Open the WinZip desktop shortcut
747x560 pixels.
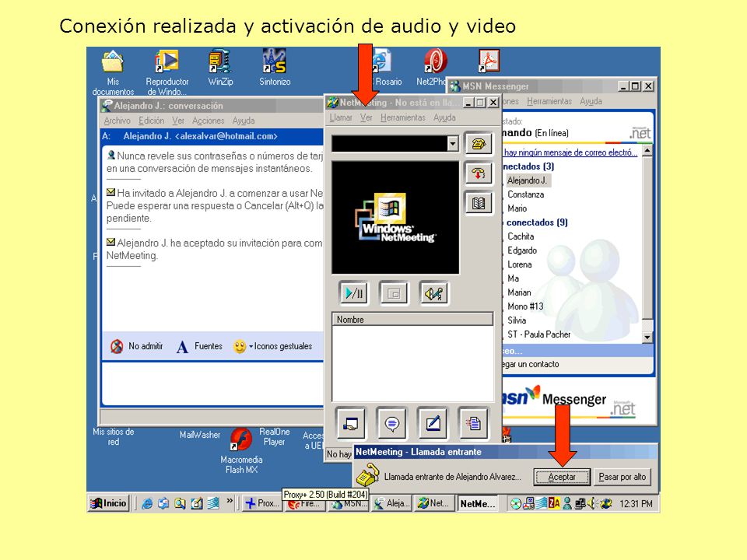(x=220, y=68)
